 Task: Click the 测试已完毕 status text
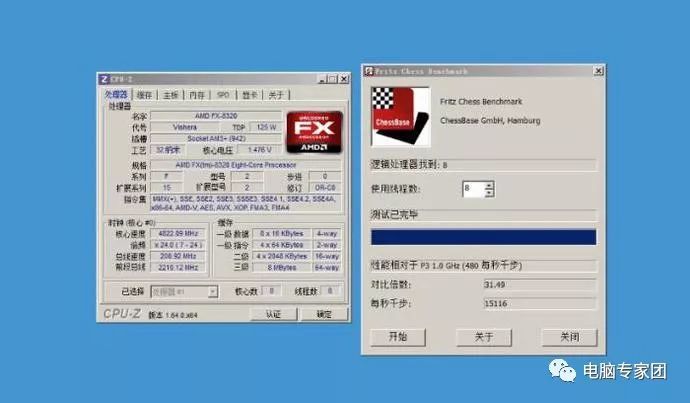(x=394, y=214)
